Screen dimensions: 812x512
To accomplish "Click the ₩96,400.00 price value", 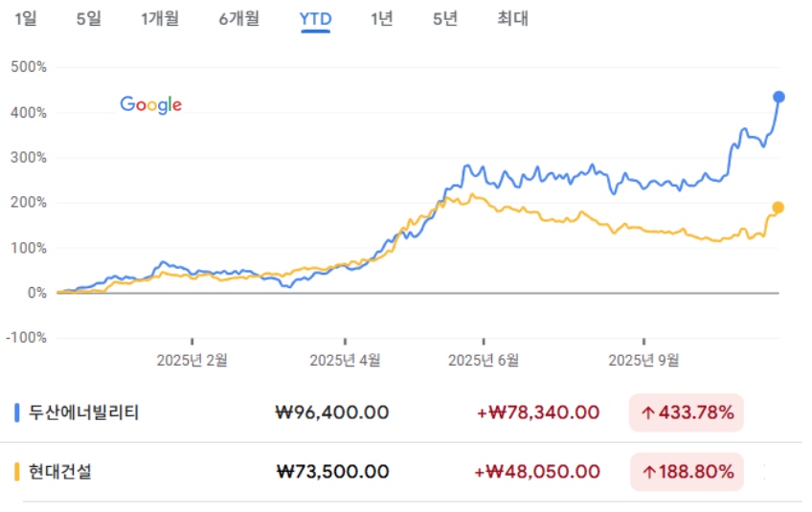I will [332, 413].
